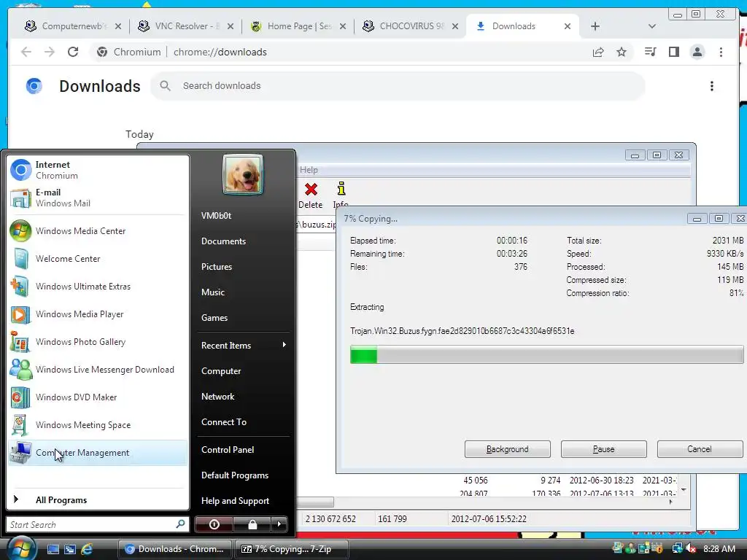Open Downloads page more actions menu
The width and height of the screenshot is (747, 560).
tap(712, 86)
